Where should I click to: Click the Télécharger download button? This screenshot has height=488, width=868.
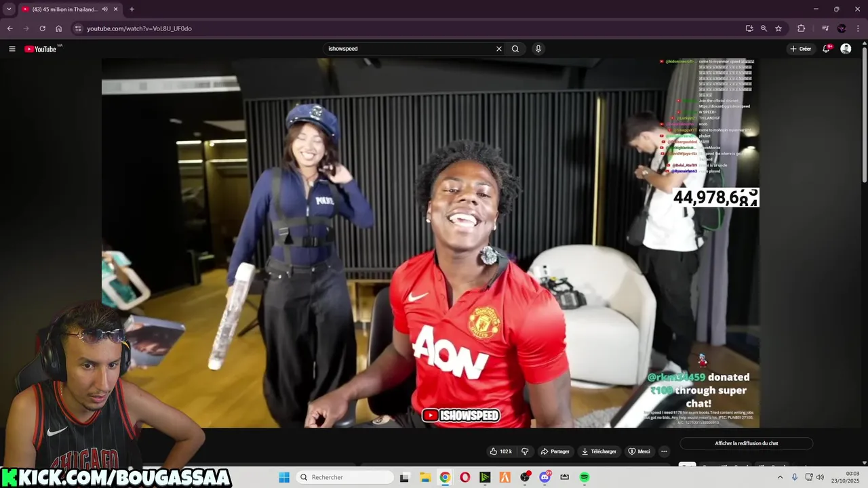tap(599, 451)
